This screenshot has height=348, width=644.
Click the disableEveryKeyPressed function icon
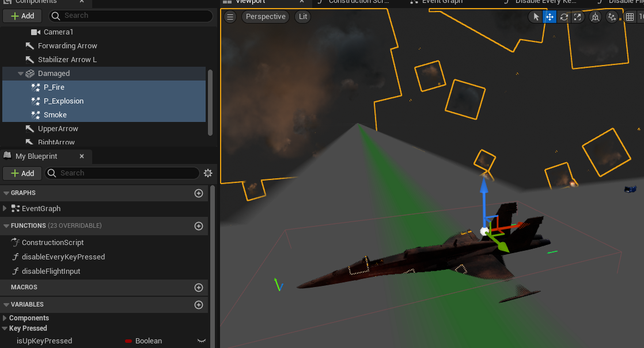click(15, 257)
